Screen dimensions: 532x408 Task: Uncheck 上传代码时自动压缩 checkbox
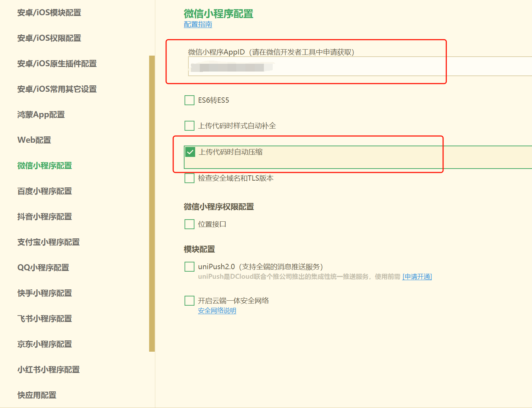click(x=190, y=152)
